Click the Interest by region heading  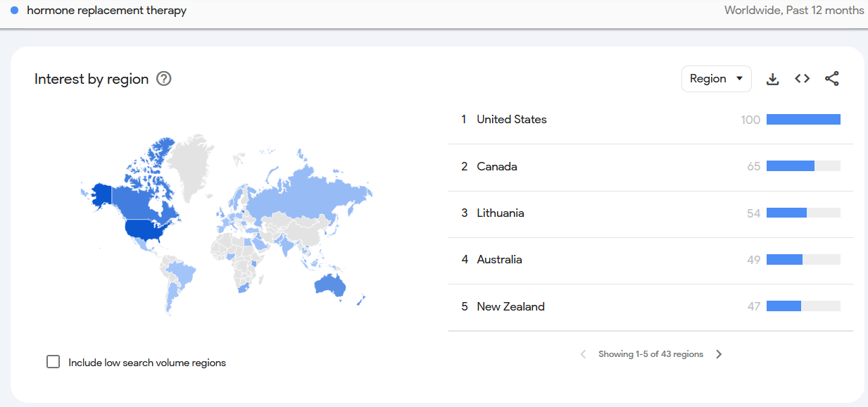(x=92, y=79)
